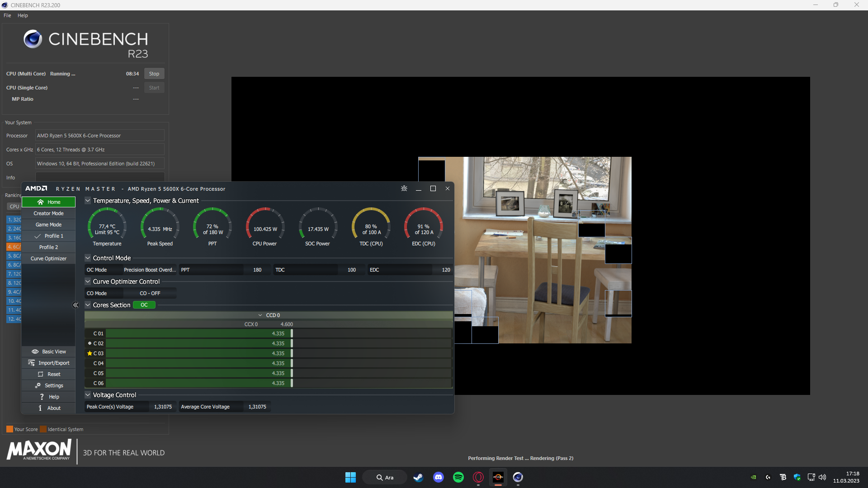Open Import/Export in Ryzen Master sidebar
868x488 pixels.
pyautogui.click(x=49, y=363)
